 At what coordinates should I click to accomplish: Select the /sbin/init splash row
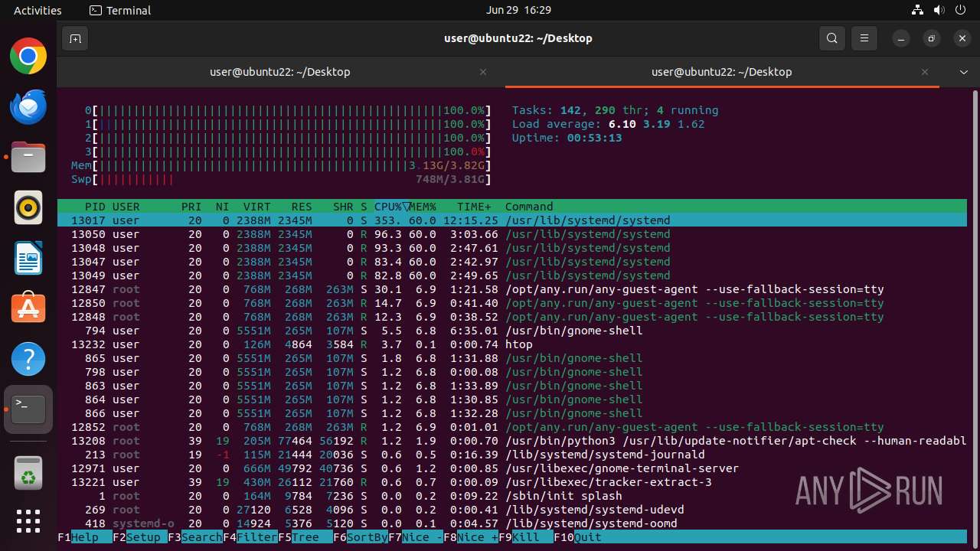[512, 496]
